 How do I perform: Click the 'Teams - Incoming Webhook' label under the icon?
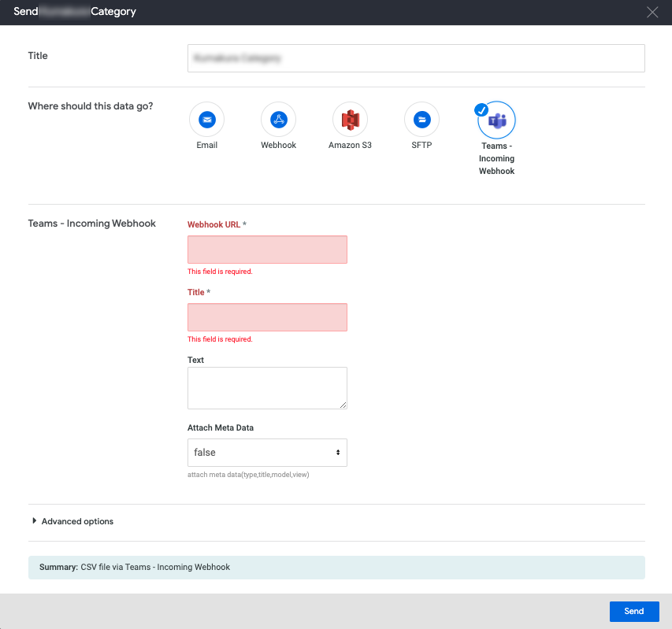pyautogui.click(x=497, y=158)
